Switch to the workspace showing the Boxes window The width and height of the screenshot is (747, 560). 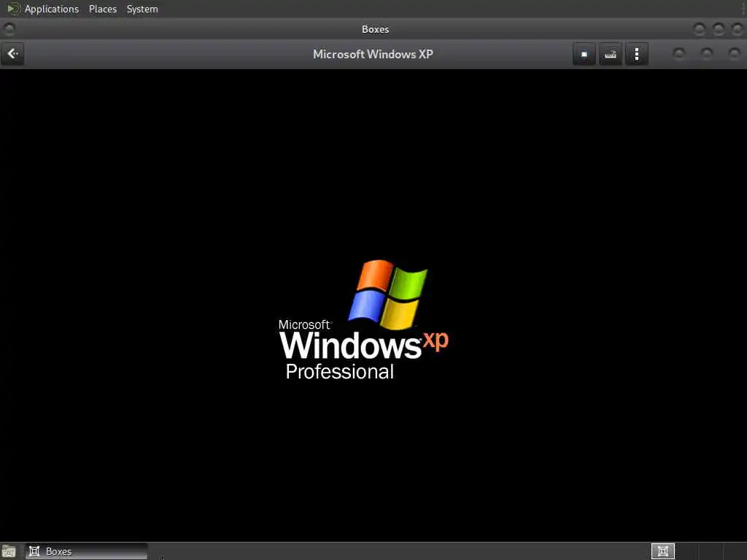coord(662,551)
